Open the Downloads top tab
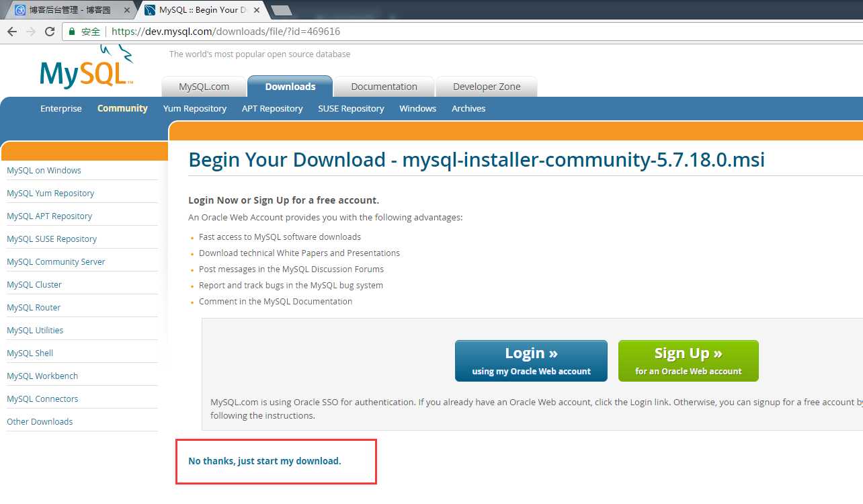Viewport: 863px width, 504px height. click(290, 87)
